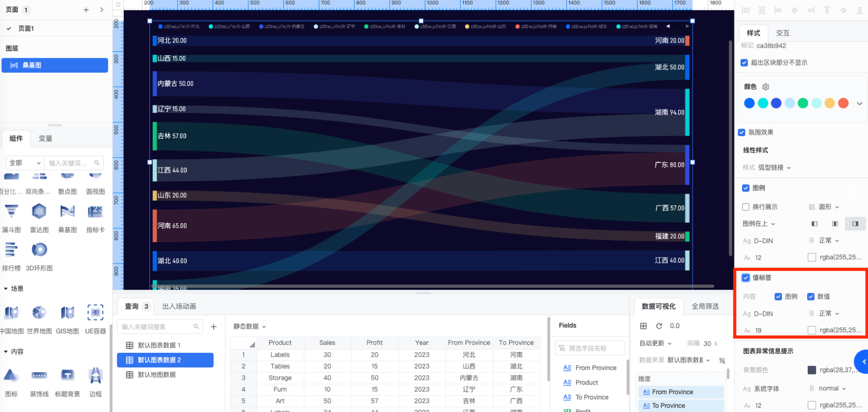Insert the 世界地图 world map component

coord(39,319)
